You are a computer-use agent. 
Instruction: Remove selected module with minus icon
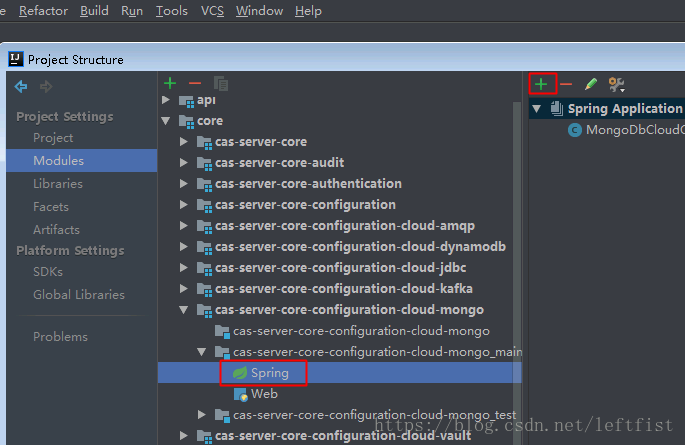[195, 83]
